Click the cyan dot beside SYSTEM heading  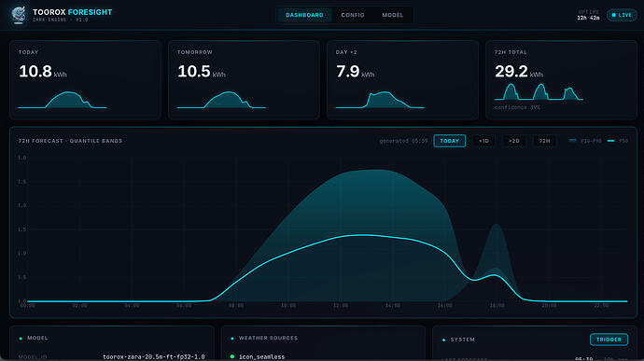(443, 340)
